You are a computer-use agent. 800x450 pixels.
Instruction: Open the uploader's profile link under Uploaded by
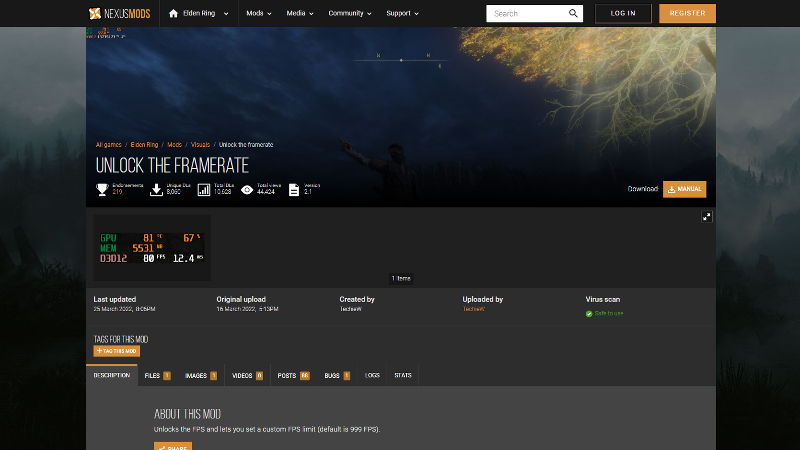click(x=473, y=309)
